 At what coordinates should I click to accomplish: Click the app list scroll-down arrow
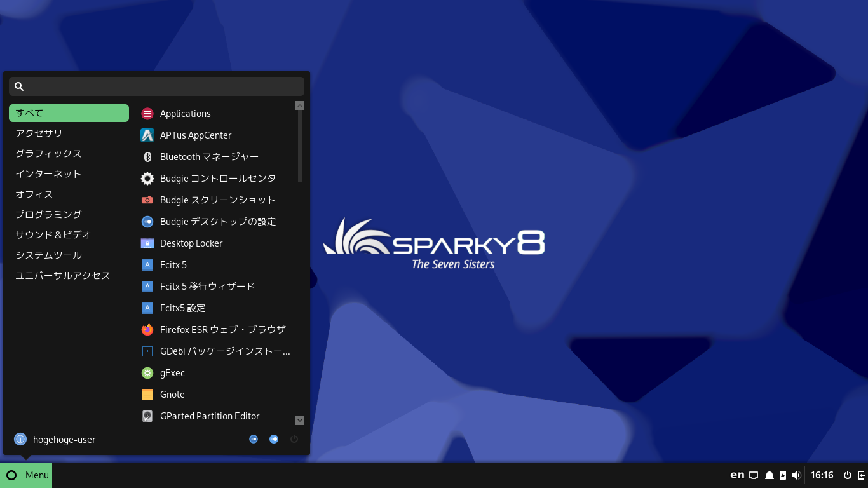point(300,421)
